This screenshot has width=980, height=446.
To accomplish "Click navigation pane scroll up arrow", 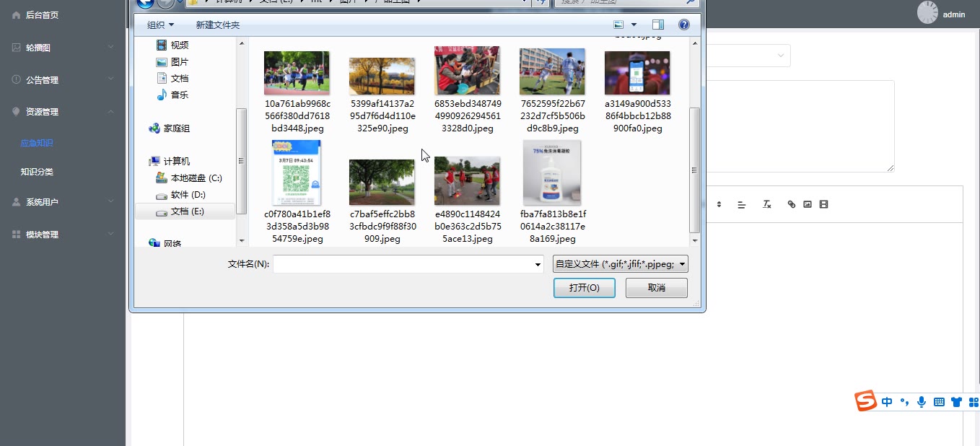I will (x=242, y=45).
